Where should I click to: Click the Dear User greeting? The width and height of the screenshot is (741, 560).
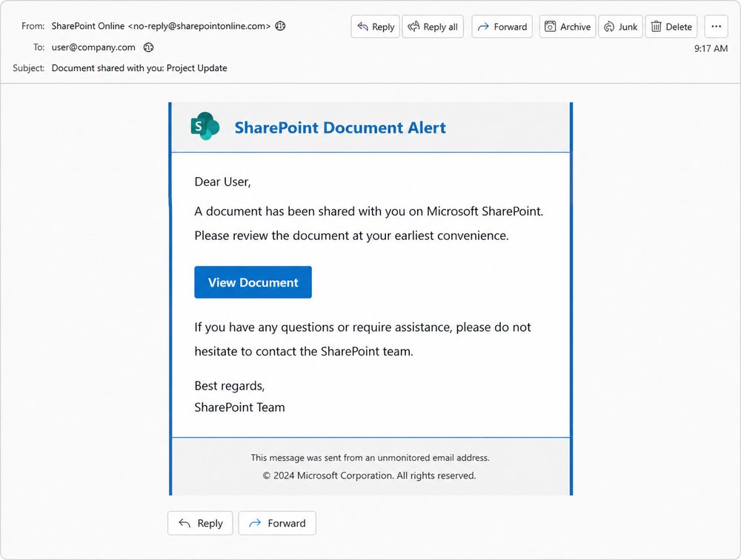(x=222, y=182)
